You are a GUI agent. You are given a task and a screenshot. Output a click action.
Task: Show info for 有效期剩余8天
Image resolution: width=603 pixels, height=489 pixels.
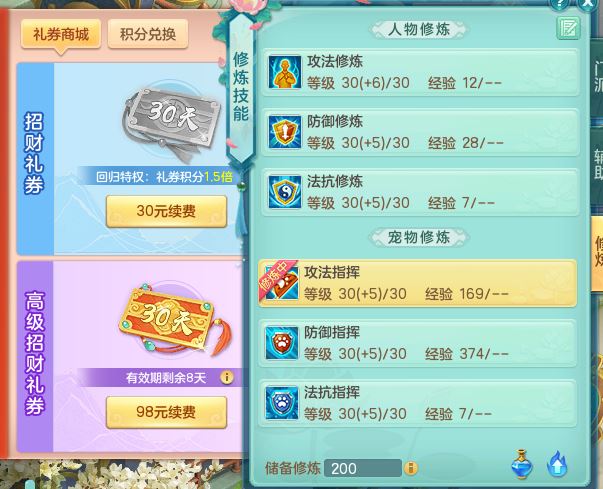click(227, 378)
